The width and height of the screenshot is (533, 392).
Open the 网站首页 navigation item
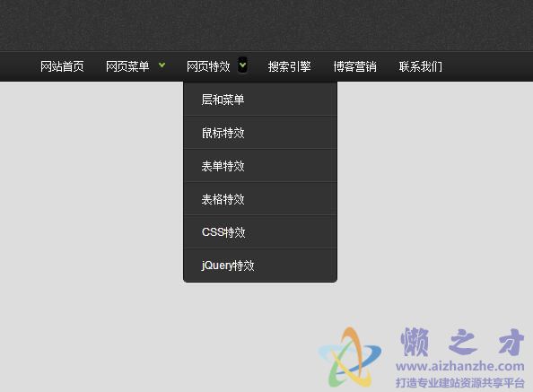tap(62, 66)
